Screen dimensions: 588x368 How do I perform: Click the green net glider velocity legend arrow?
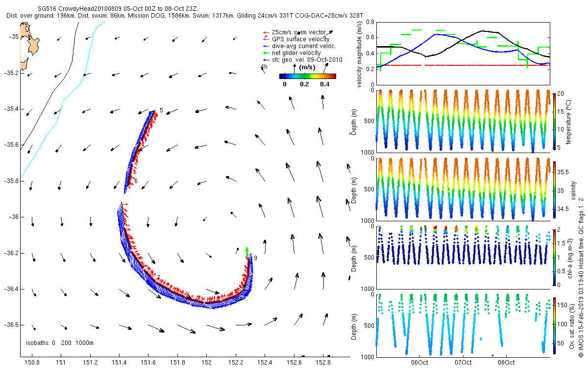[x=266, y=53]
